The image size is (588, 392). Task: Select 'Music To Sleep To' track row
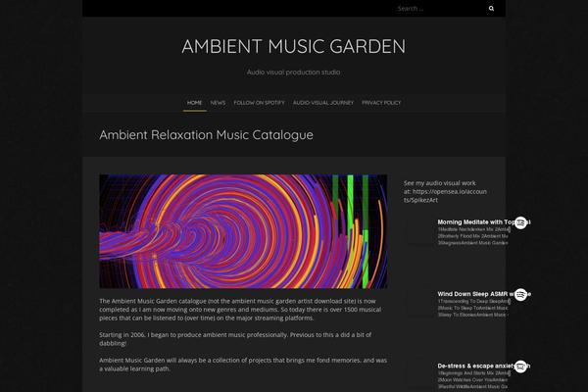[x=473, y=308]
